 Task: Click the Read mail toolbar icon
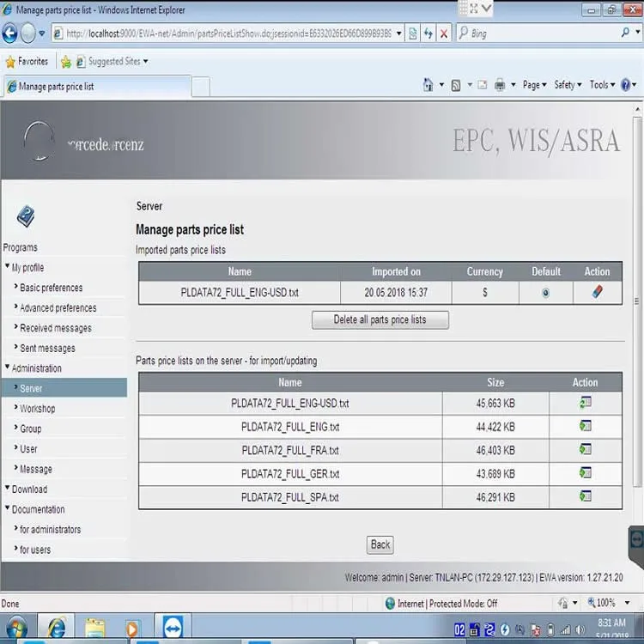483,85
